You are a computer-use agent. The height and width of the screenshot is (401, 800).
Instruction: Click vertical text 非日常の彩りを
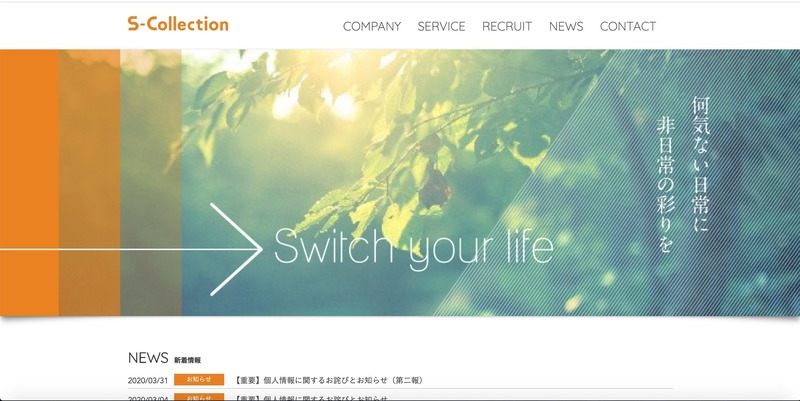[666, 184]
